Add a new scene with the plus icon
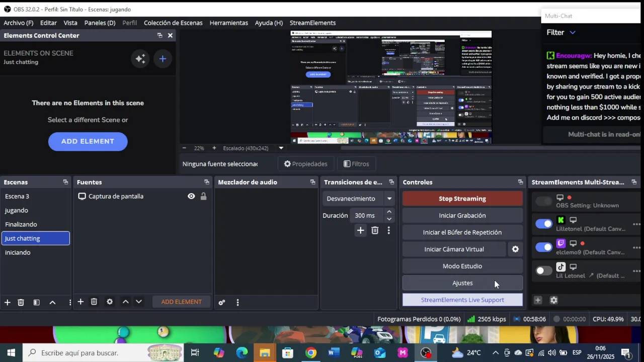 [x=8, y=302]
